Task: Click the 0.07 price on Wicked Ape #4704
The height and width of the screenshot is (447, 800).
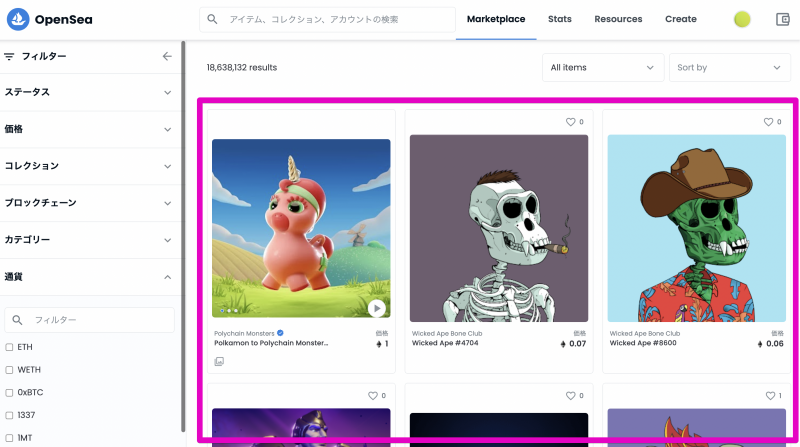Action: pos(578,344)
